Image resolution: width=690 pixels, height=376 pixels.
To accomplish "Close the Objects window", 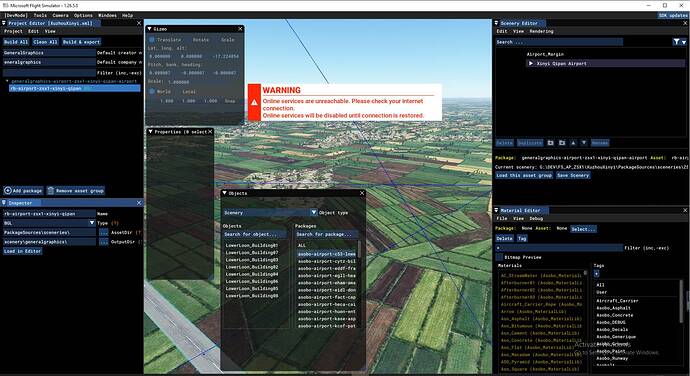I will (x=362, y=193).
